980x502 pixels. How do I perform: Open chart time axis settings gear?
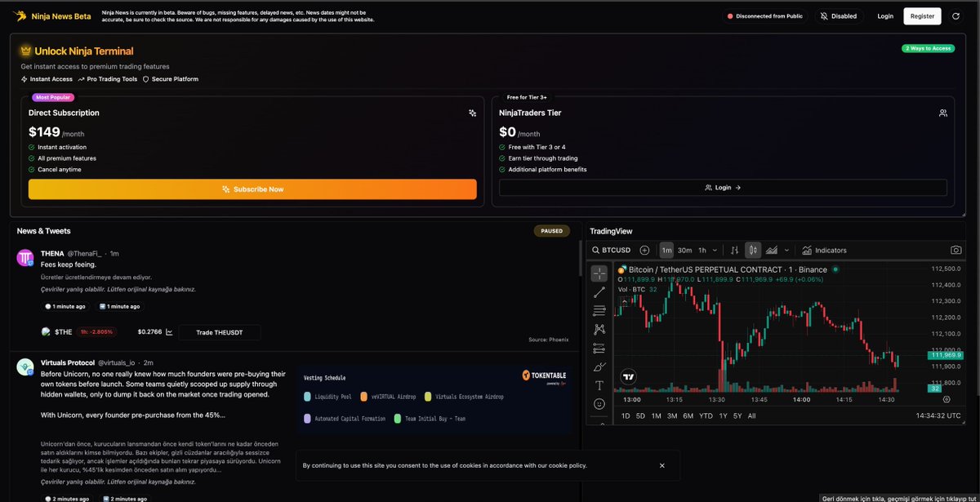947,399
